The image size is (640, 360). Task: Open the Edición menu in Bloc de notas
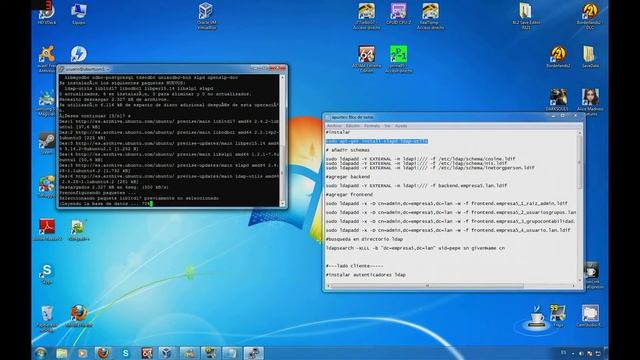(353, 126)
